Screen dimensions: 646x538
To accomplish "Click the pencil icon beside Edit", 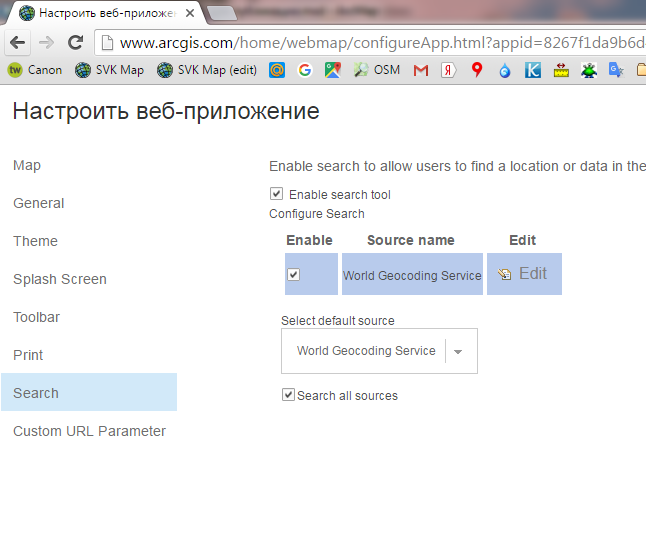I will coord(504,274).
